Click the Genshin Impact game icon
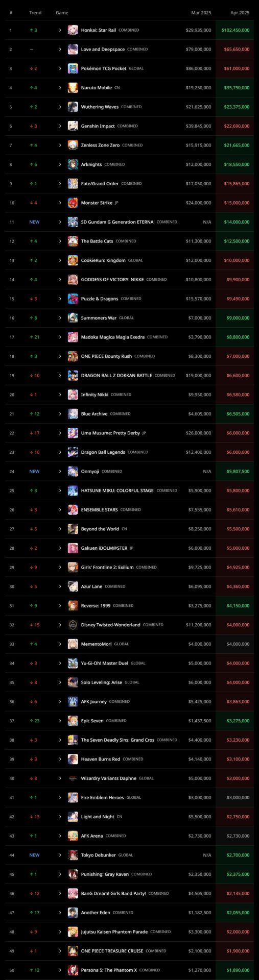259x980 pixels. (x=73, y=126)
